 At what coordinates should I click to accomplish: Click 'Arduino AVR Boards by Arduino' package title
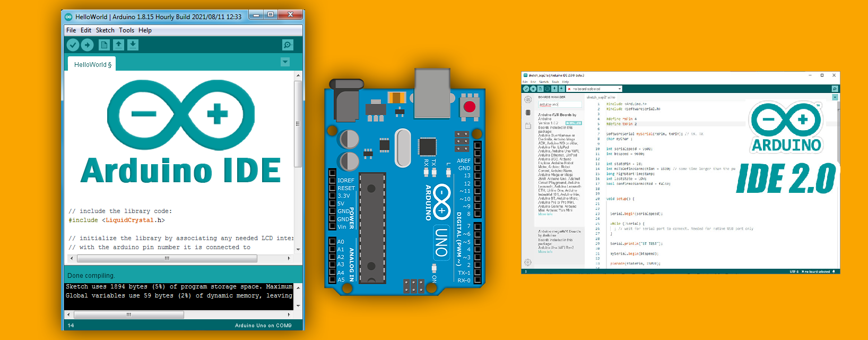pyautogui.click(x=557, y=116)
